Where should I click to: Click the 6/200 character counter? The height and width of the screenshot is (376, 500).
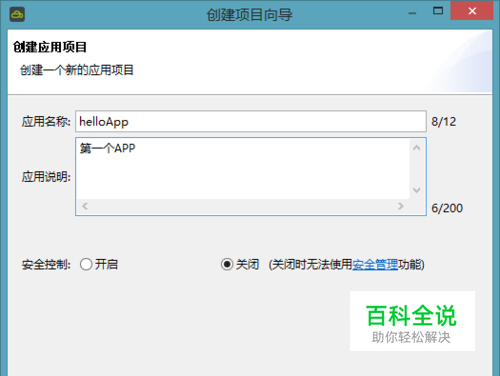point(447,208)
